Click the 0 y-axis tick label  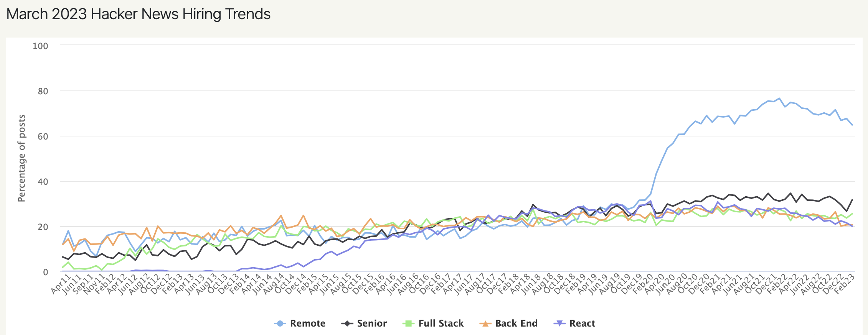(x=46, y=272)
